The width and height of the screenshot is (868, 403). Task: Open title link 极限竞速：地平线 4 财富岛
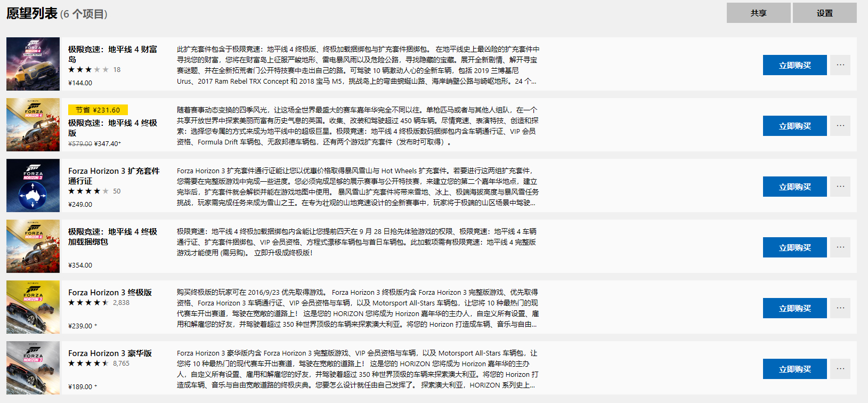coord(112,54)
